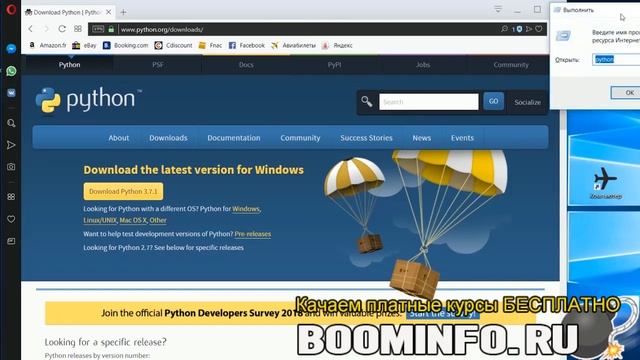This screenshot has width=640, height=360.
Task: Open My Flow in Opera sidebar
Action: (x=11, y=145)
